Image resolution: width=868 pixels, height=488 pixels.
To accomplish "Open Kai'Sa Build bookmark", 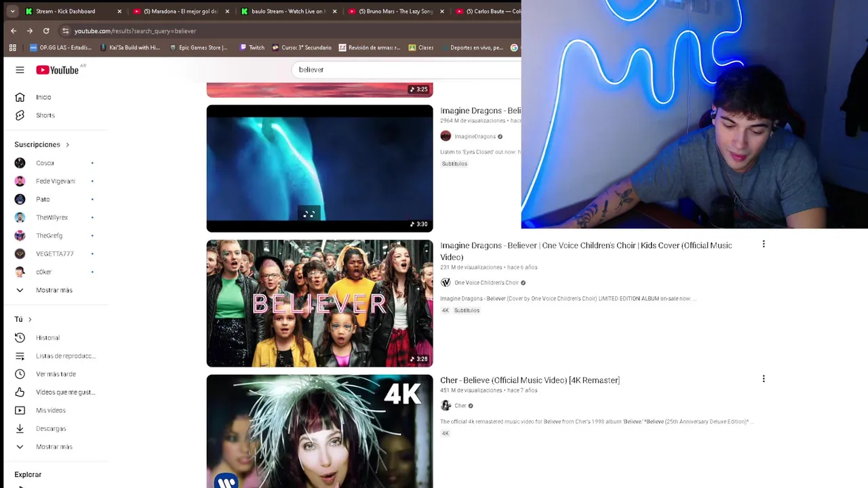I will 130,47.
